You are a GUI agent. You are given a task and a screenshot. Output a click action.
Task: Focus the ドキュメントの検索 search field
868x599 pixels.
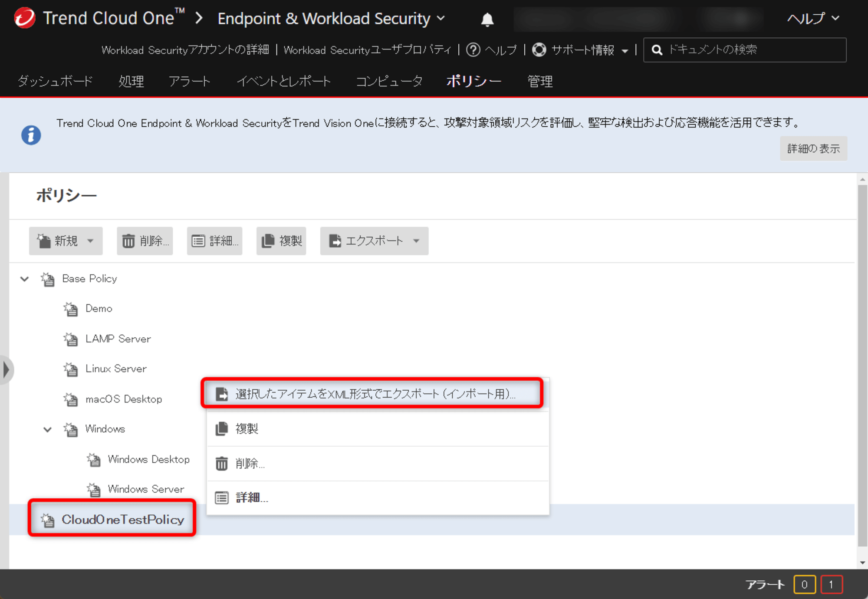tap(745, 50)
